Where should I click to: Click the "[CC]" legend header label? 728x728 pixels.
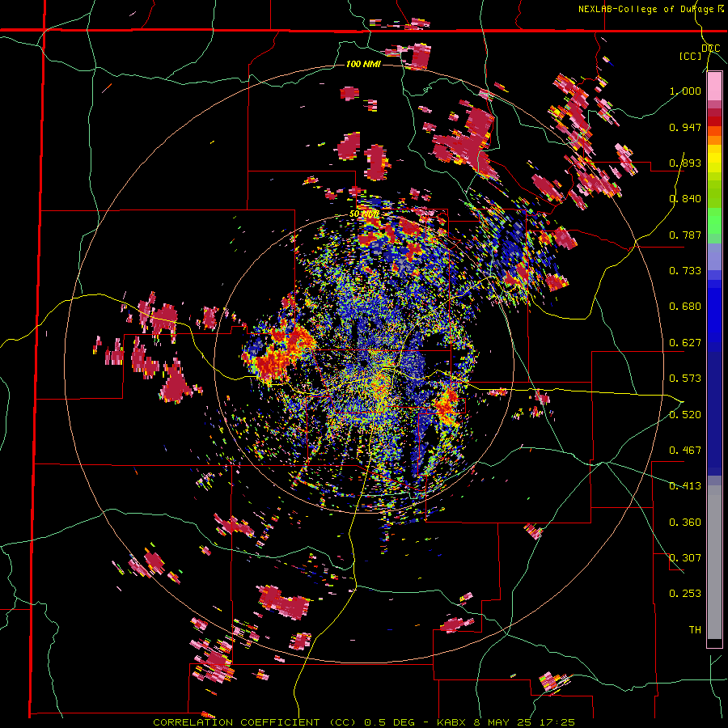[x=690, y=56]
